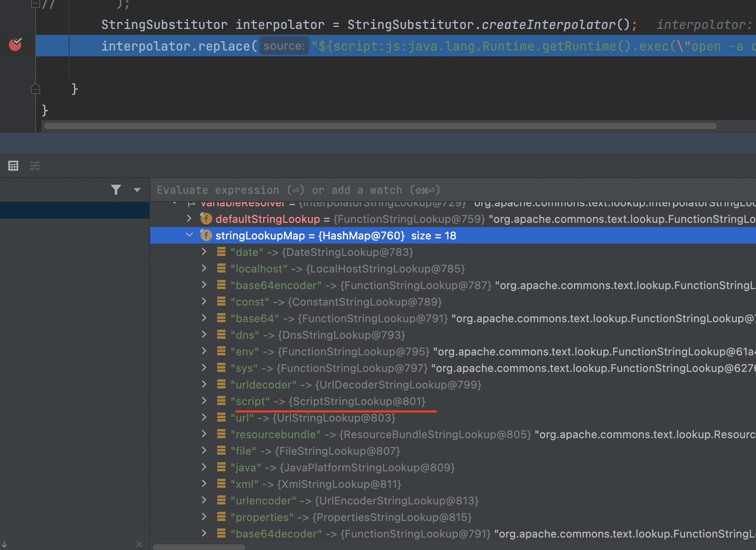
Task: Click the variables pane horizontal scrollbar
Action: point(199,547)
